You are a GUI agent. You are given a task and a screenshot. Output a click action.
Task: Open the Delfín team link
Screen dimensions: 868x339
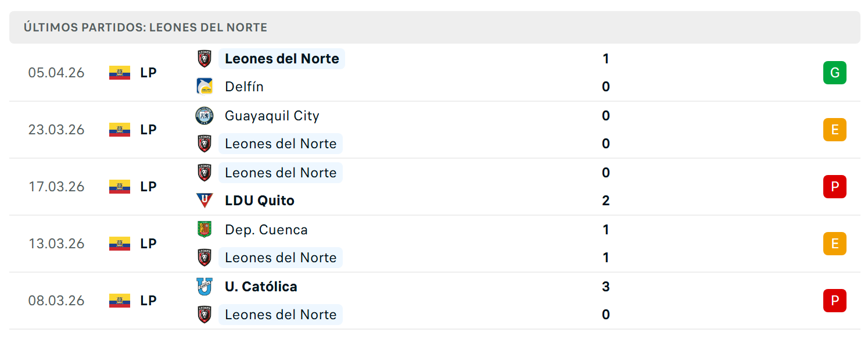244,87
